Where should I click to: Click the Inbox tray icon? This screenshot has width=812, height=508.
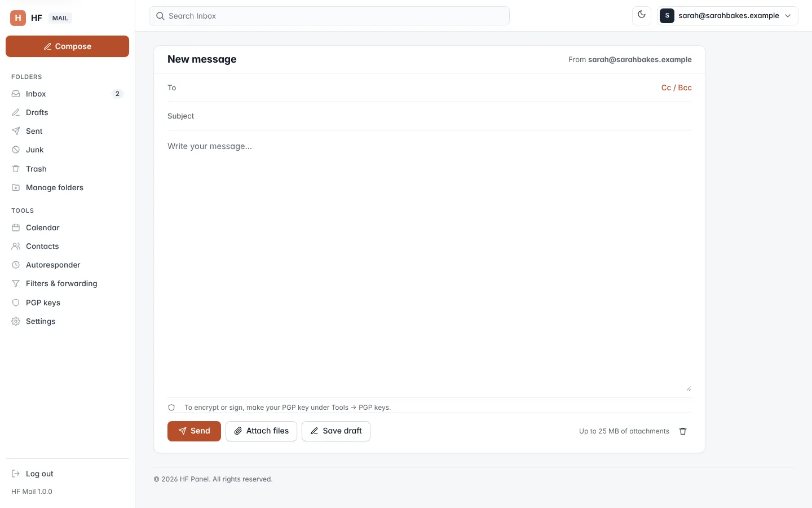coord(16,94)
